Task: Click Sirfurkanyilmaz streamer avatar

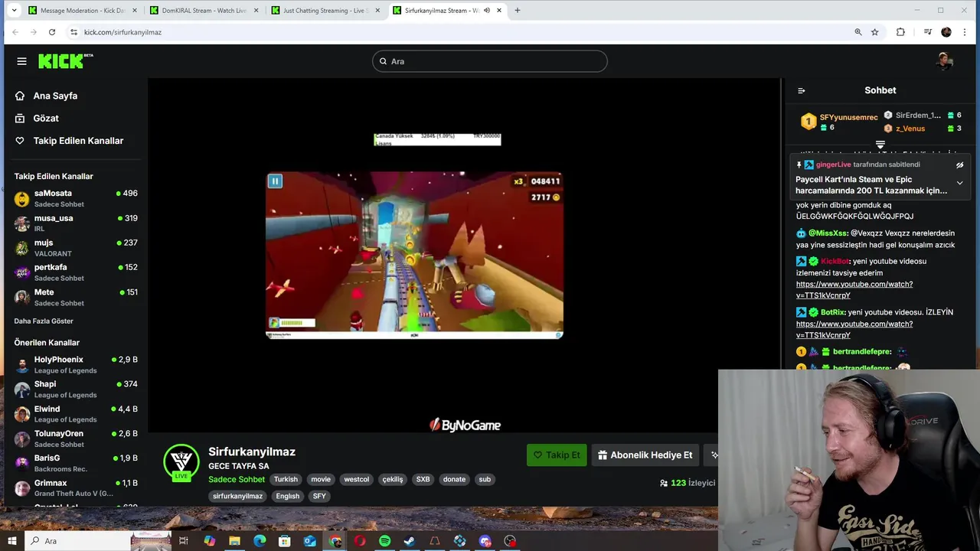Action: (x=181, y=462)
